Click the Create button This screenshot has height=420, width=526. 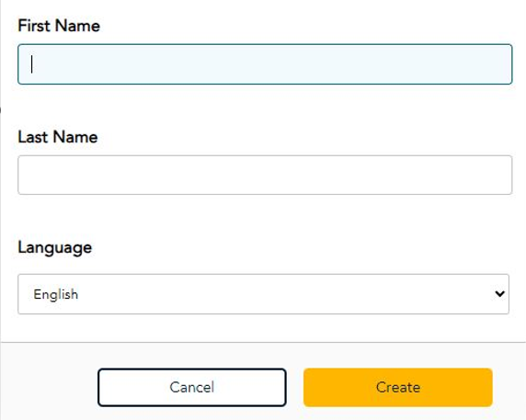[398, 387]
